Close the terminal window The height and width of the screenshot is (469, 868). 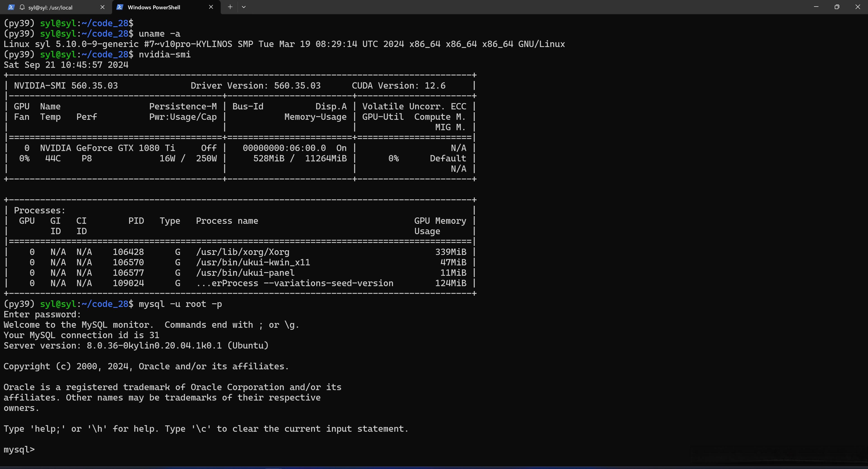point(858,7)
